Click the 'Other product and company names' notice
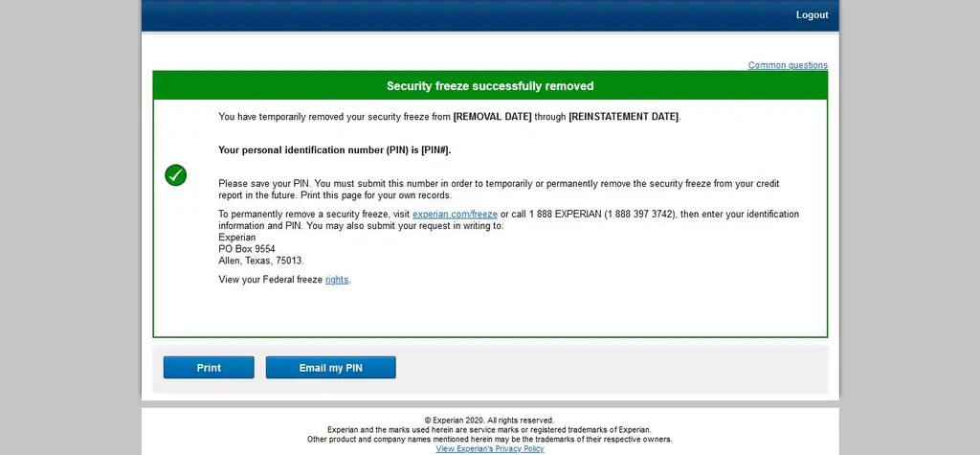Image resolution: width=980 pixels, height=455 pixels. point(490,439)
